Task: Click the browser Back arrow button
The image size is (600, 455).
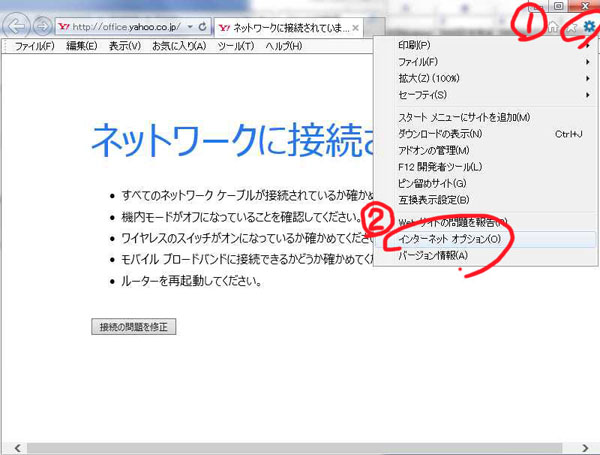Action: pos(16,26)
